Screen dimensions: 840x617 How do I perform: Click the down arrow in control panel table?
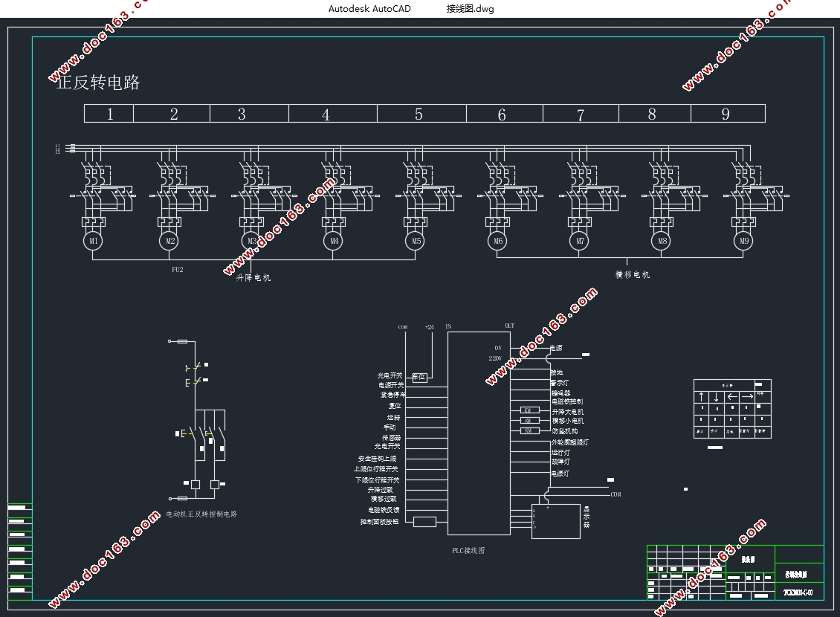pos(717,397)
